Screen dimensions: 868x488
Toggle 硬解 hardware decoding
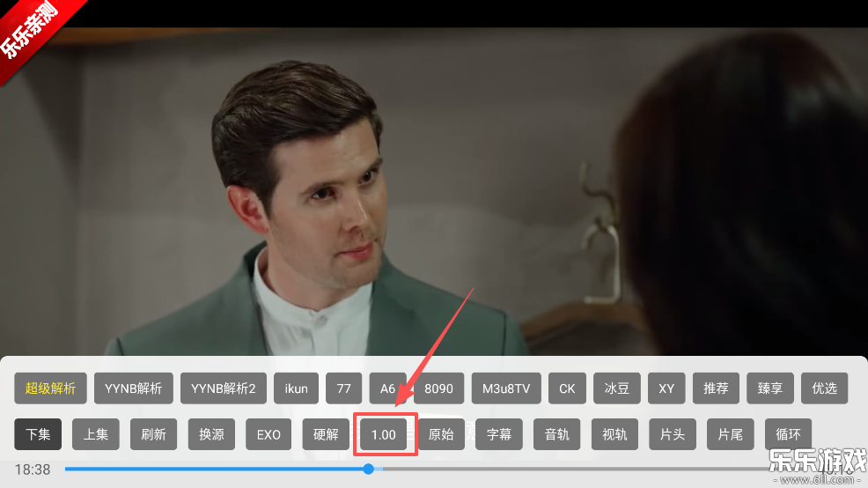click(326, 434)
